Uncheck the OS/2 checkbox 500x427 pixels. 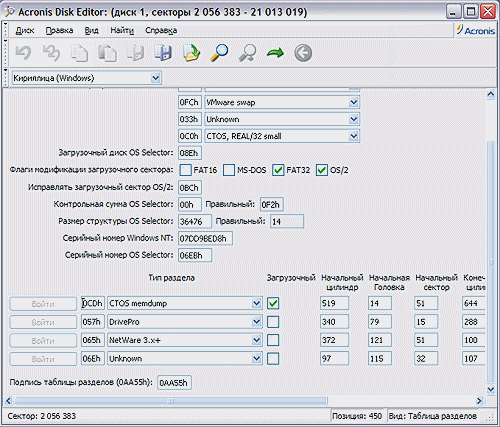pyautogui.click(x=322, y=170)
